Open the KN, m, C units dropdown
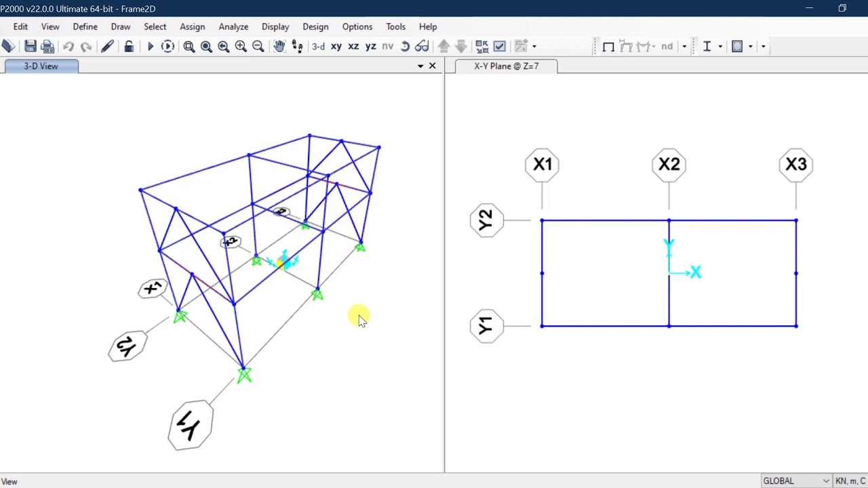The height and width of the screenshot is (488, 868). point(850,481)
